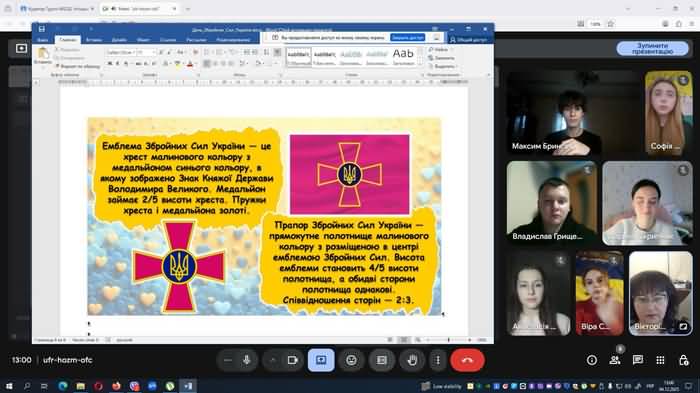The height and width of the screenshot is (393, 700).
Task: Toggle the microphone in Meet
Action: pos(246,360)
